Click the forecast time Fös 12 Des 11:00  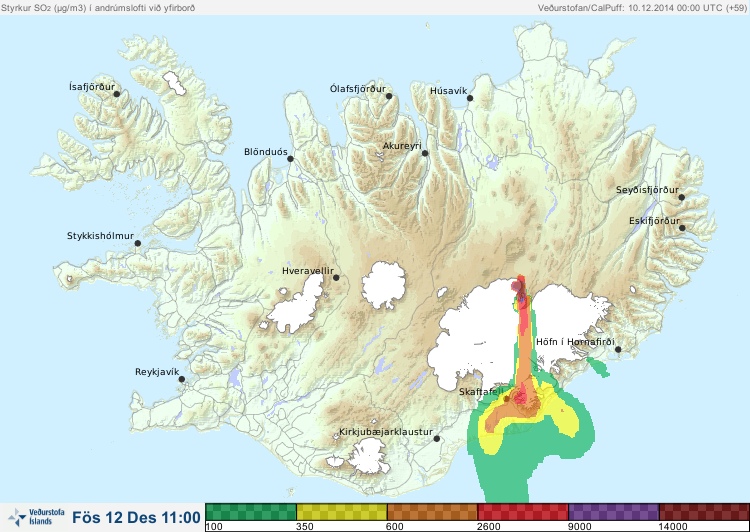pos(136,518)
